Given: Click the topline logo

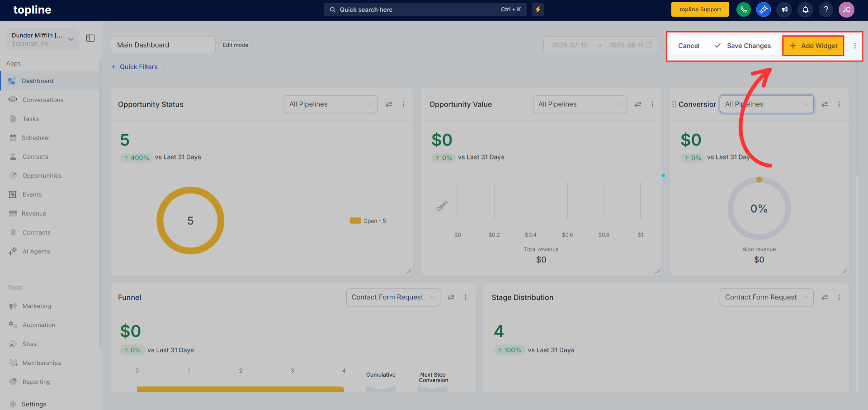Looking at the screenshot, I should [32, 10].
